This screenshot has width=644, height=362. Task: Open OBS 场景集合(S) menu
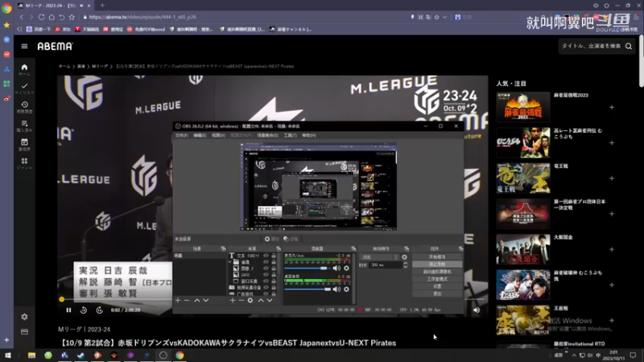(x=267, y=135)
